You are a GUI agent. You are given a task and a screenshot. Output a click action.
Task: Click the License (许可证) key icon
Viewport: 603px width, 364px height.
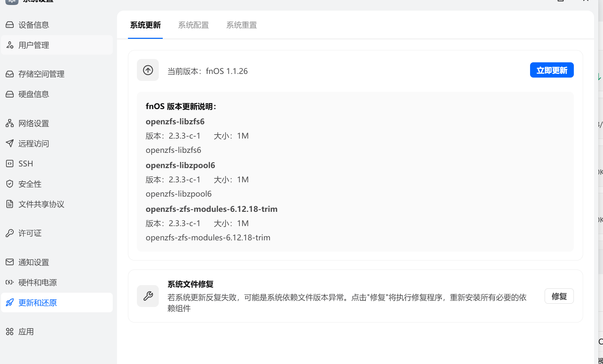pyautogui.click(x=10, y=233)
